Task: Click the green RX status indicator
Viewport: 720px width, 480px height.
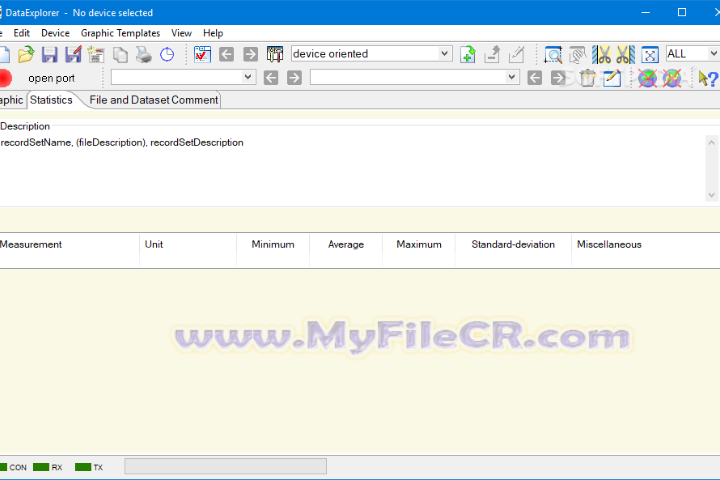Action: 41,467
